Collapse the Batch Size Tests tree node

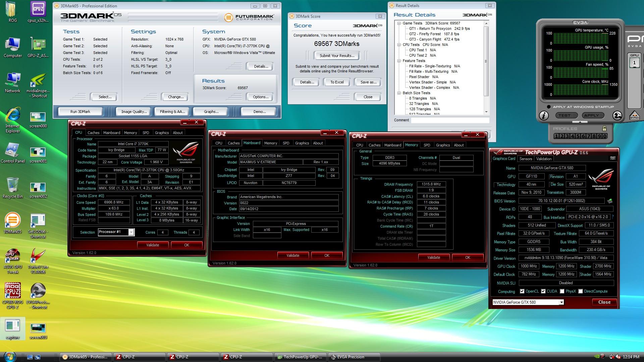[399, 93]
